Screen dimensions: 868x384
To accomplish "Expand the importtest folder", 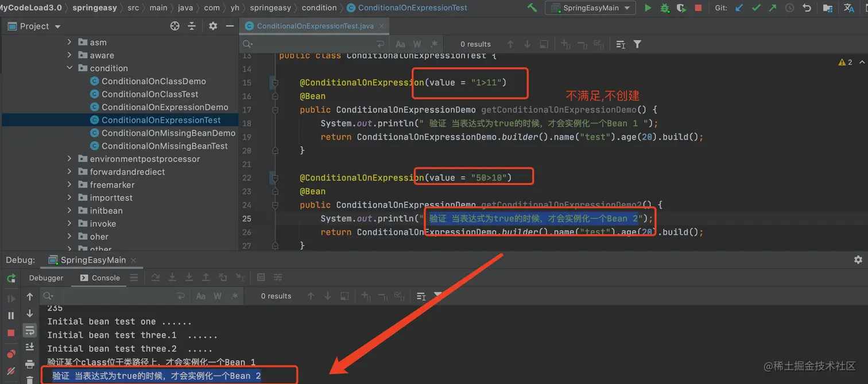I will pos(69,197).
